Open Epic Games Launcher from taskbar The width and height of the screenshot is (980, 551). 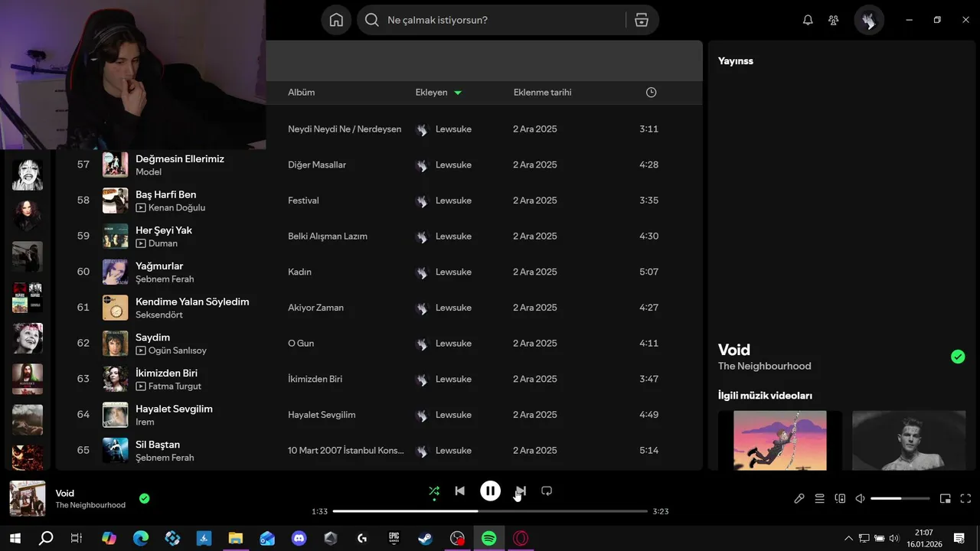[x=394, y=539]
